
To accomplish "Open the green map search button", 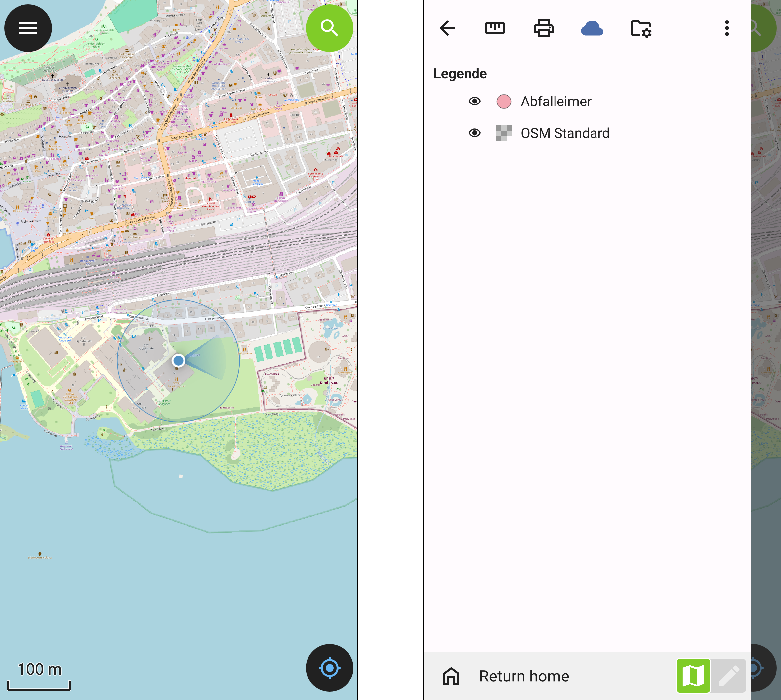I will (330, 28).
